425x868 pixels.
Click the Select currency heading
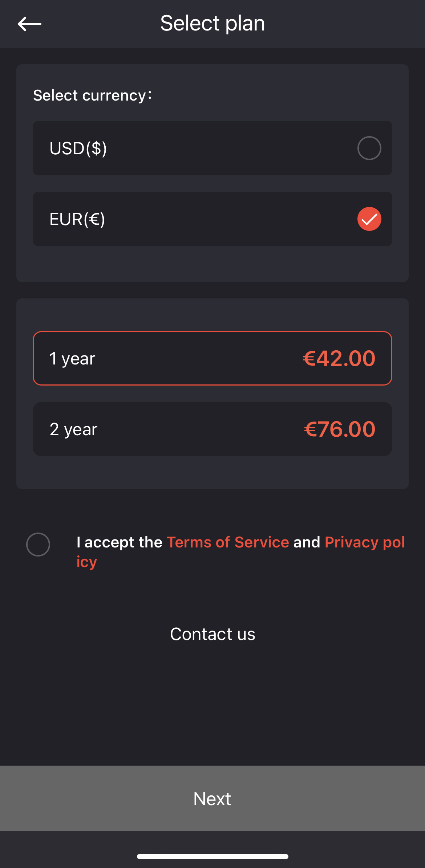coord(92,95)
